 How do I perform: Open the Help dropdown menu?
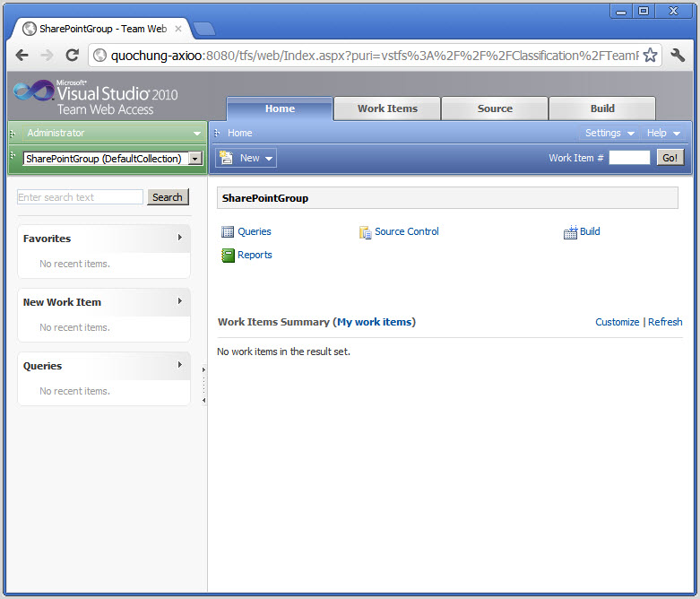[663, 133]
